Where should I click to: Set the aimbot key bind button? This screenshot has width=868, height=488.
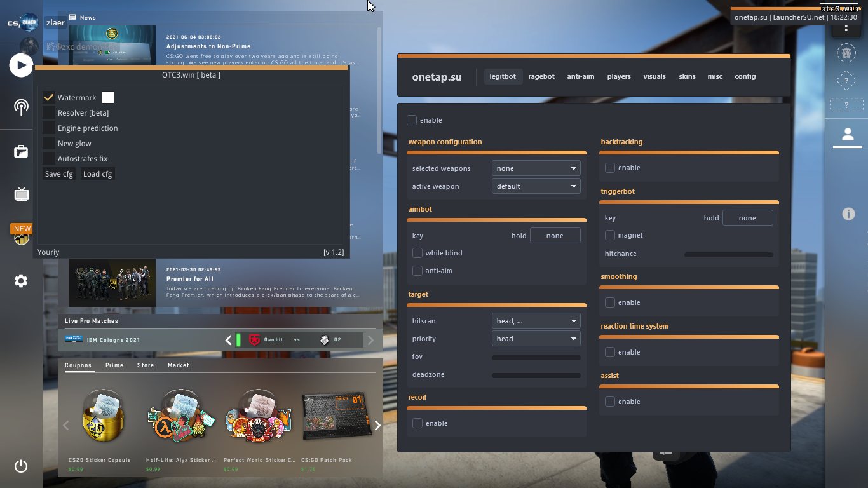click(x=555, y=236)
